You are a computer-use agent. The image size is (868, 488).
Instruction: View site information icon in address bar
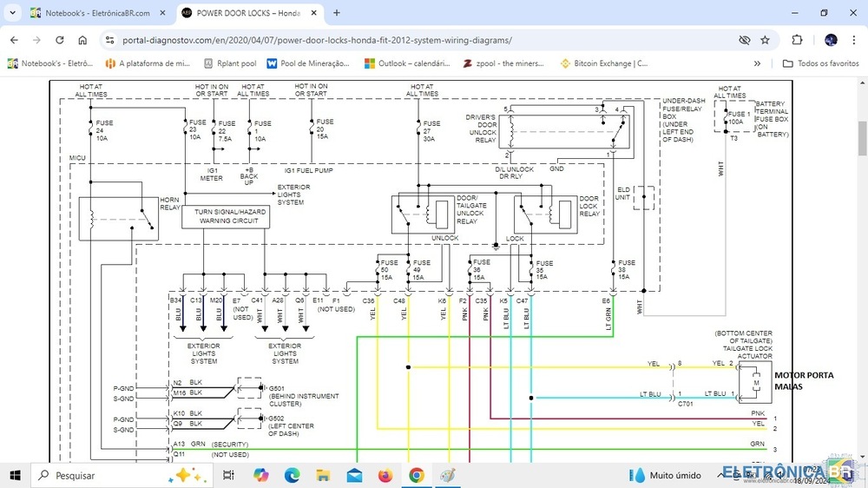(x=109, y=40)
